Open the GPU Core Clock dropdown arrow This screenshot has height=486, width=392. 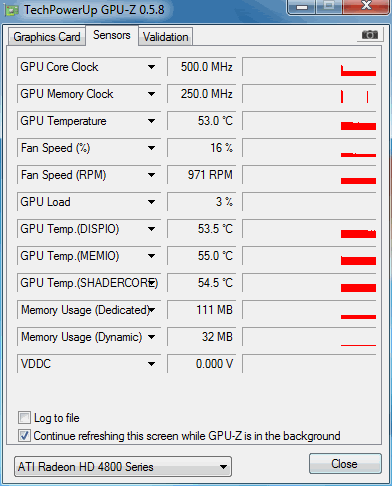151,67
